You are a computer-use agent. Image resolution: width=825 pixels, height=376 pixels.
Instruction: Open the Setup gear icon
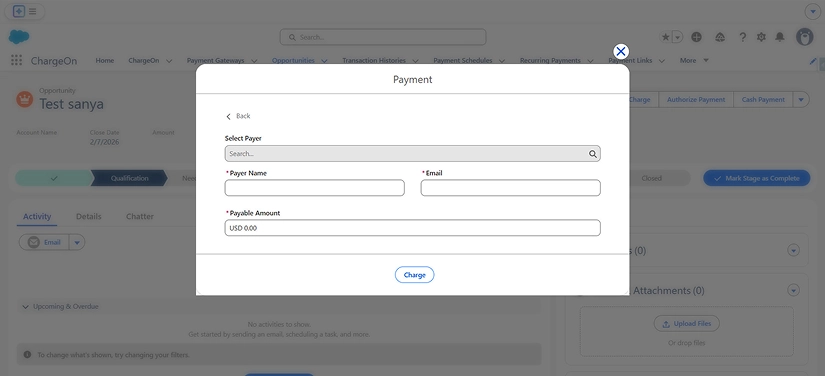click(761, 37)
